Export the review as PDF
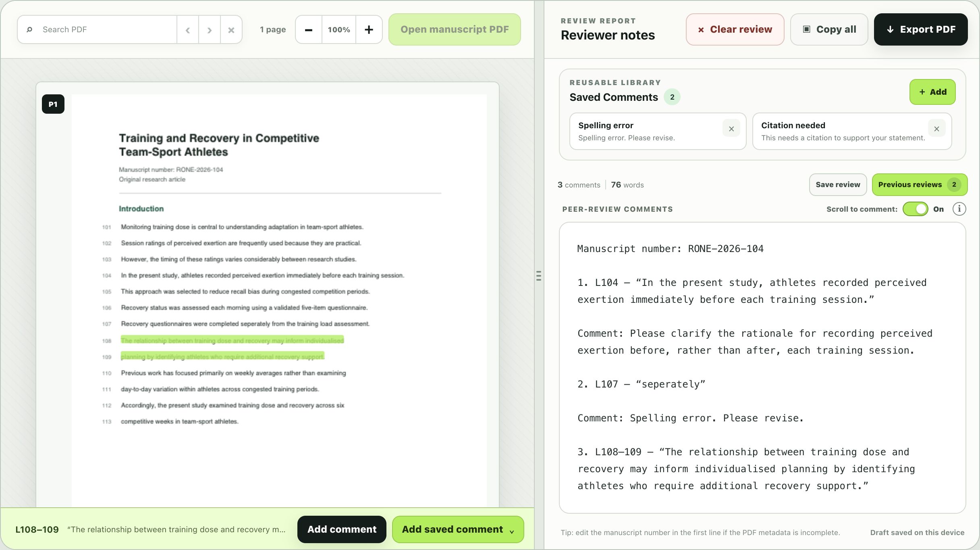The width and height of the screenshot is (980, 550). pos(921,29)
